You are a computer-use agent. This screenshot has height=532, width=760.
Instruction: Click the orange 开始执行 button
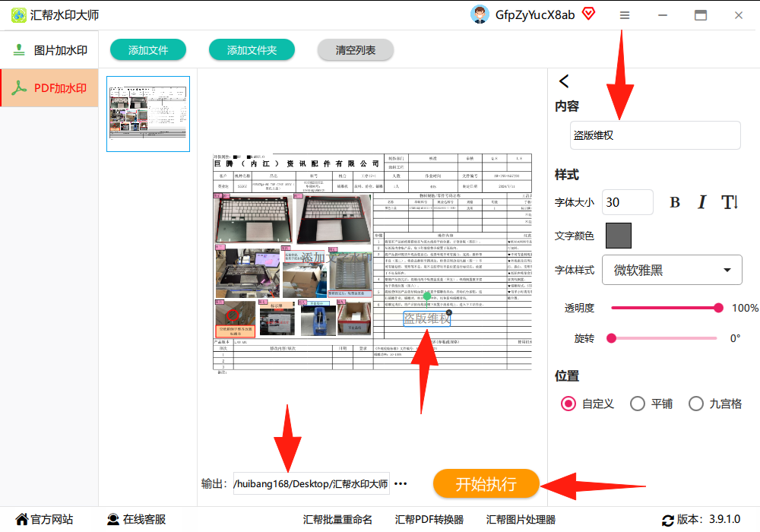pyautogui.click(x=486, y=483)
